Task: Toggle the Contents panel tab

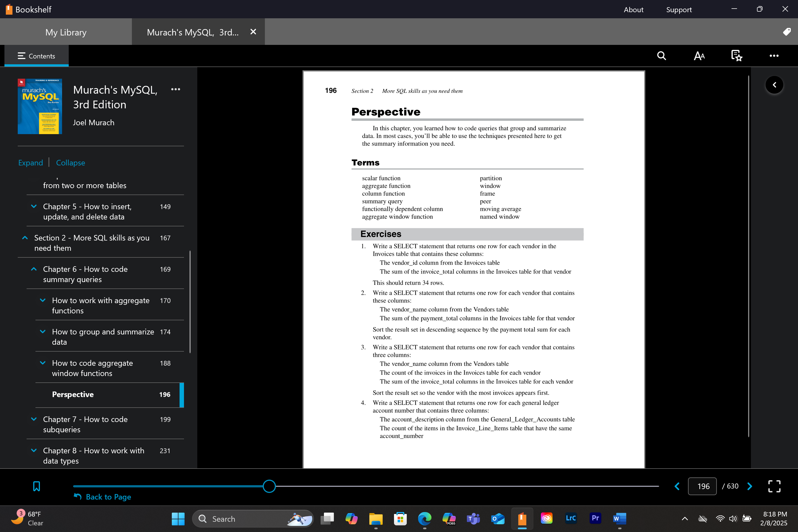Action: point(36,56)
